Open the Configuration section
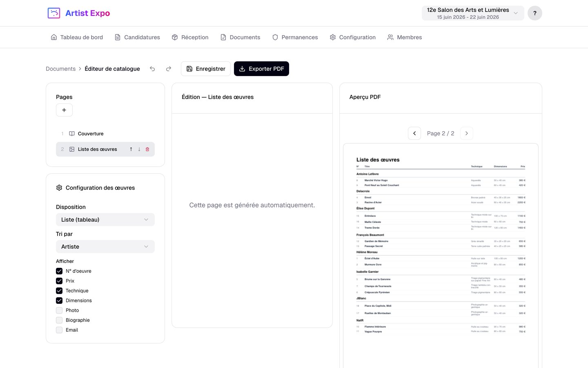 (x=352, y=37)
